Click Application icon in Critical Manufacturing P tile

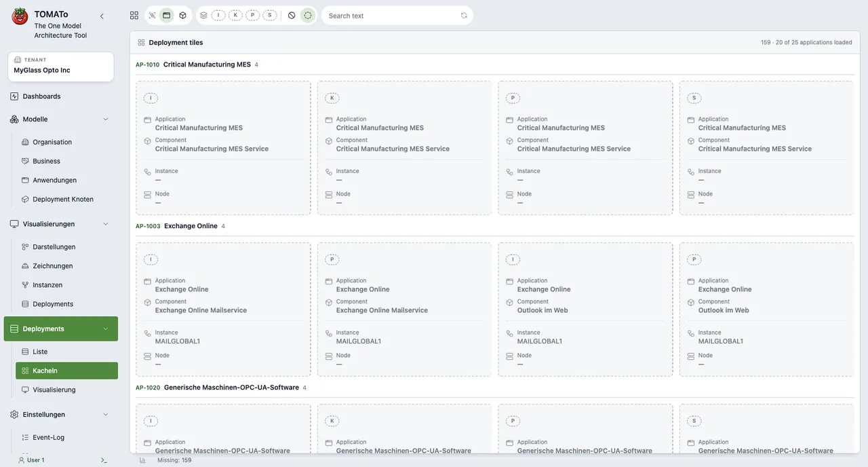pos(509,120)
